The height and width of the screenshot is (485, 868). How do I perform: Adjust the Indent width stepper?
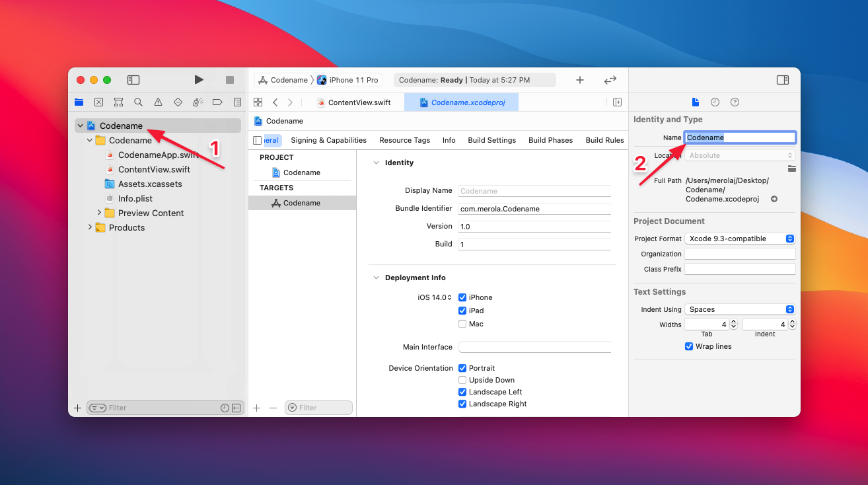[792, 324]
